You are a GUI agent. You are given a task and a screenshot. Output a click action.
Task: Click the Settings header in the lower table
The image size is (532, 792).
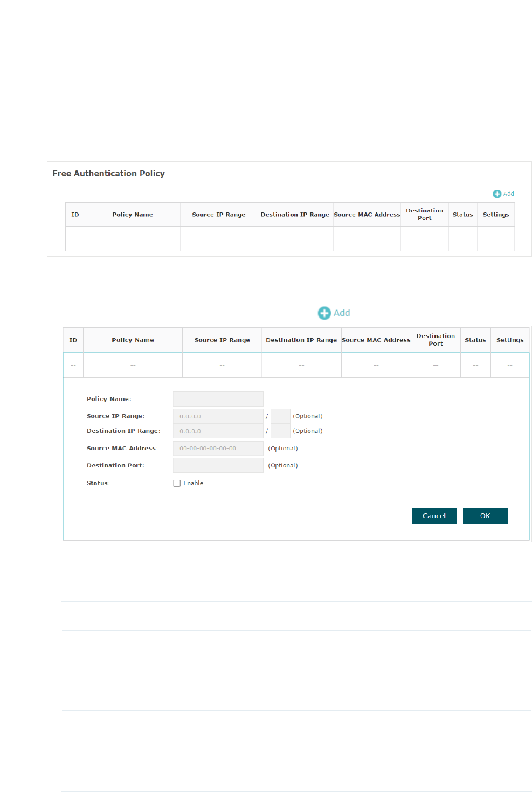pos(510,340)
